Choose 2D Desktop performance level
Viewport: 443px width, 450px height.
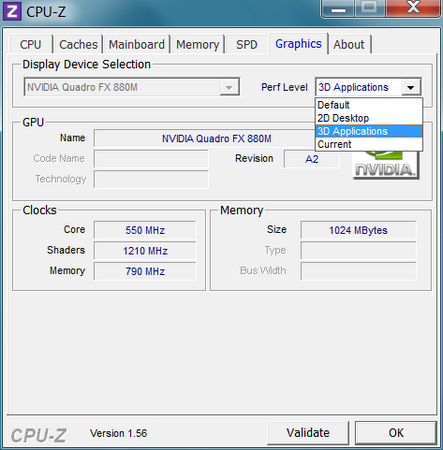point(369,118)
